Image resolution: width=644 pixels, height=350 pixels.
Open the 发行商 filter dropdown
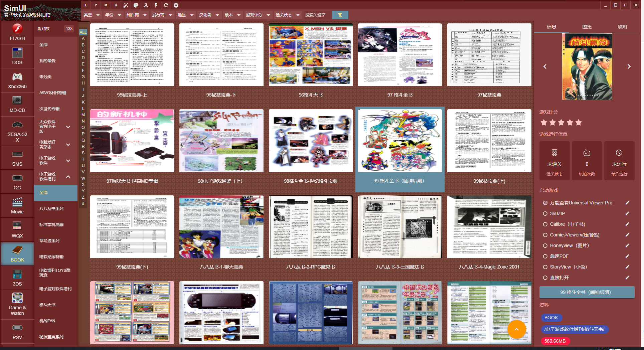162,15
